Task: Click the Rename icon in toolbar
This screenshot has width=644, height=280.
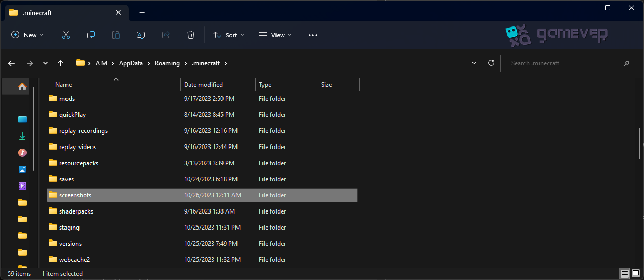Action: click(x=140, y=35)
